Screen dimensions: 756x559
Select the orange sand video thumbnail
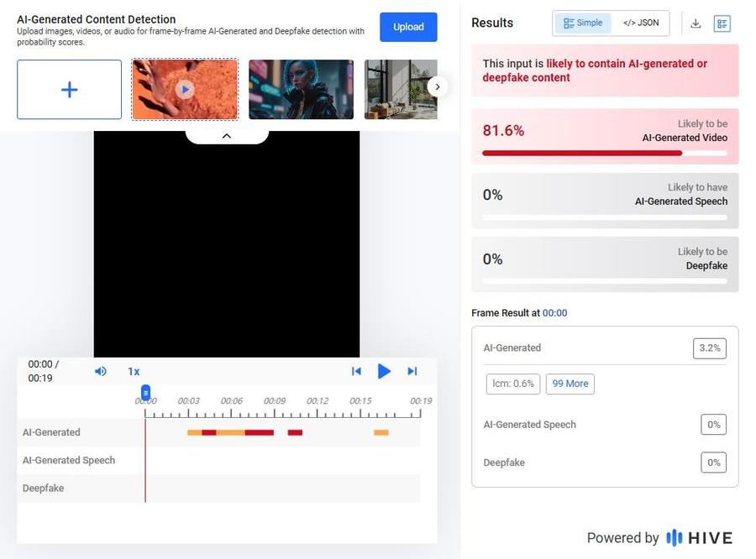185,89
